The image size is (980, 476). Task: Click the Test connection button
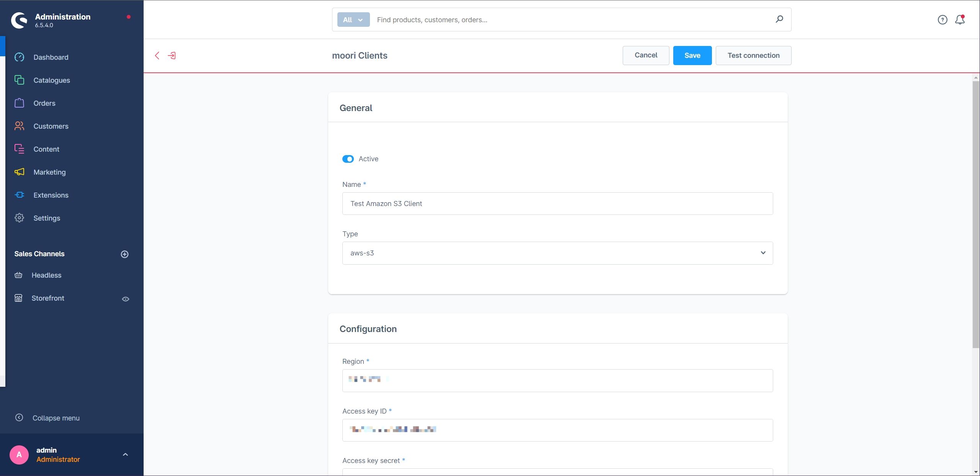(753, 55)
